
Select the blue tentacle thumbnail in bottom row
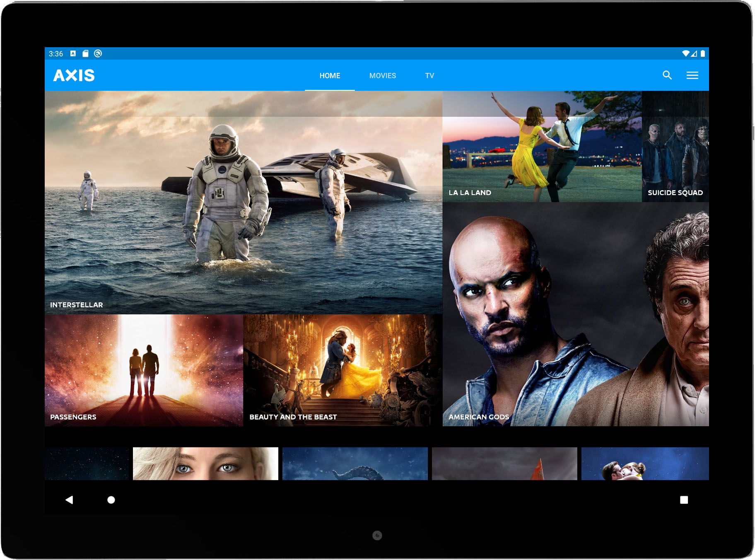pyautogui.click(x=355, y=463)
